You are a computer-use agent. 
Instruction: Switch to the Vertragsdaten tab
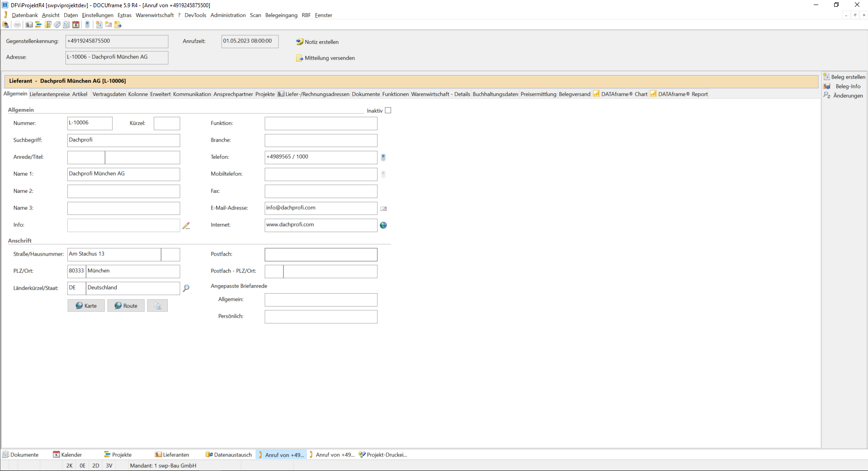(109, 94)
